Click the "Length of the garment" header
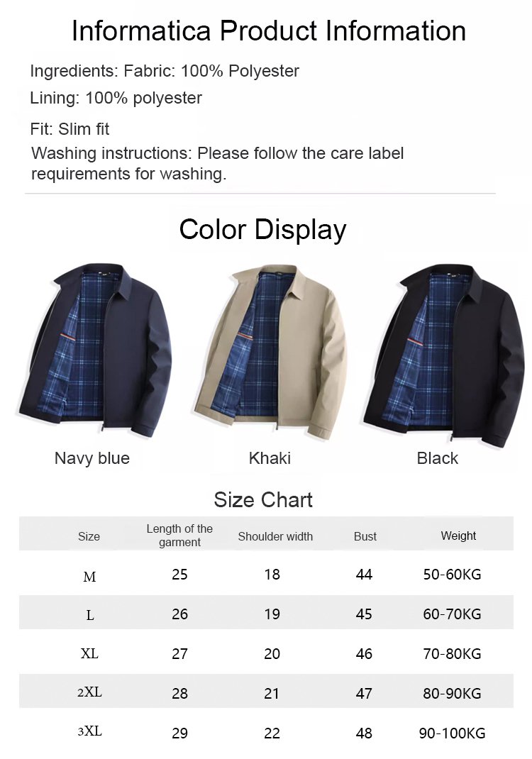The width and height of the screenshot is (532, 759). point(179,536)
